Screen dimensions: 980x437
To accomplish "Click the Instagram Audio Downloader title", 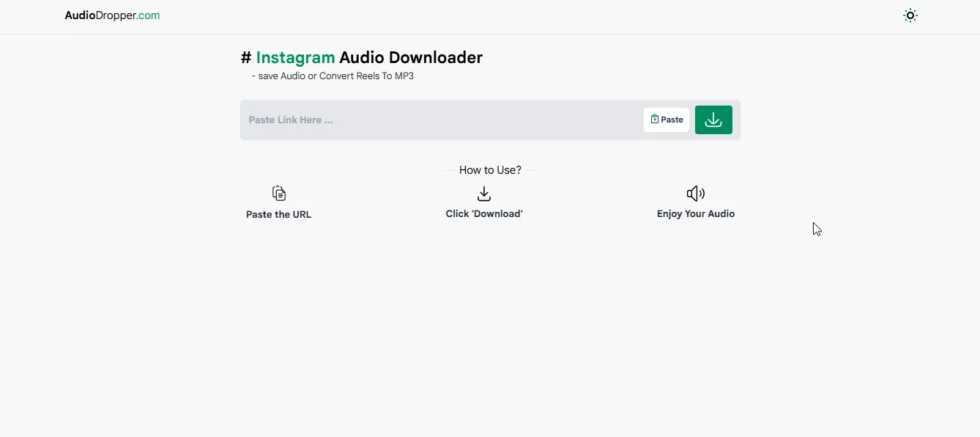I will [362, 57].
